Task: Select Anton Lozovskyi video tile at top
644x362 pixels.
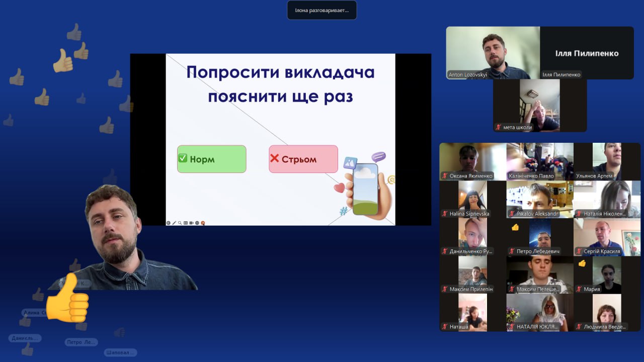Action: pyautogui.click(x=493, y=53)
